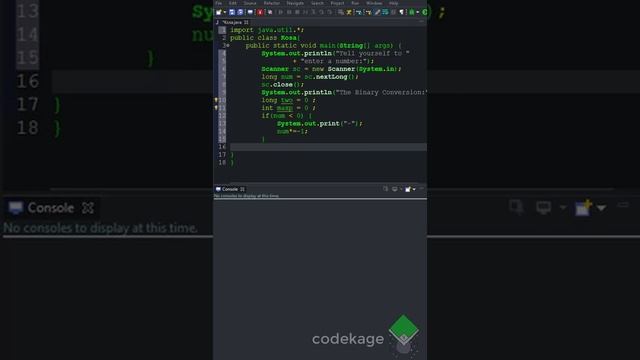Click the yellow star toolbar icon
Viewport: 640px width, 360px height.
349,12
